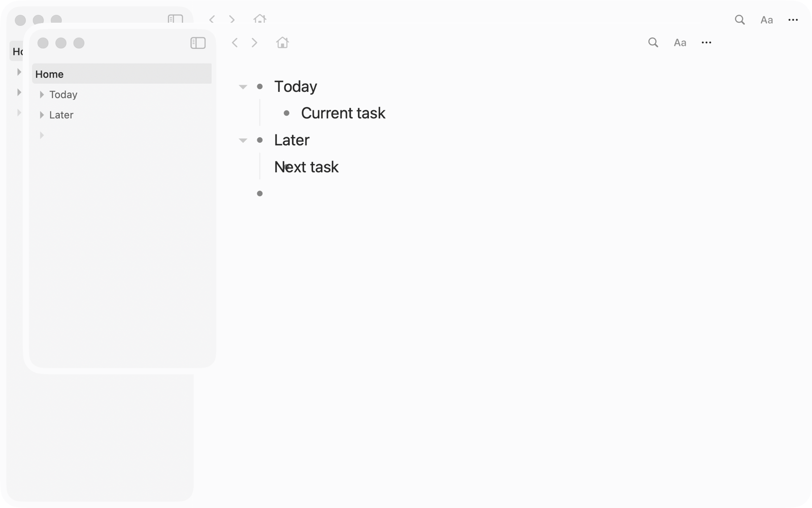This screenshot has width=812, height=508.
Task: Expand first item in back window sidebar
Action: click(19, 72)
